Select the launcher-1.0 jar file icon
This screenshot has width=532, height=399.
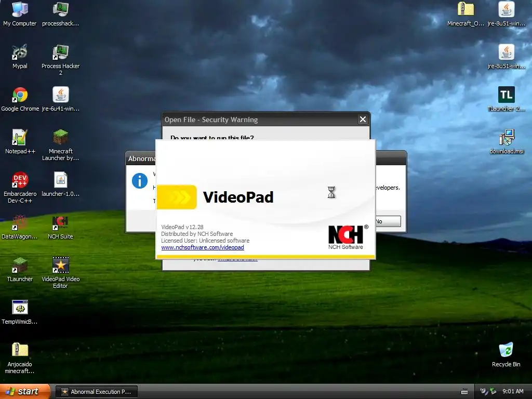point(60,184)
